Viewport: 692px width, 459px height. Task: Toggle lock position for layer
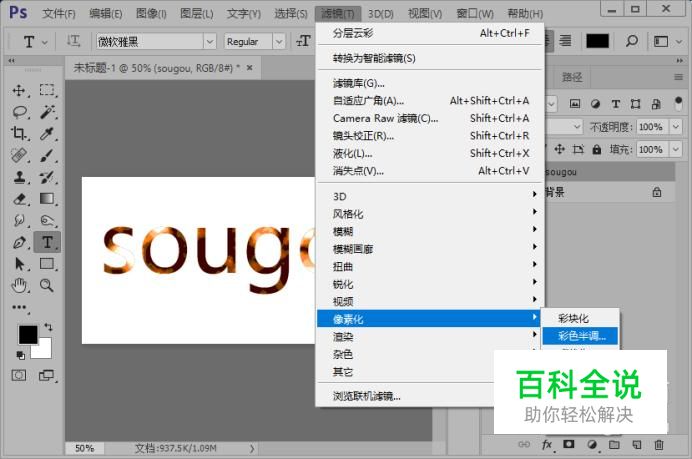coord(560,149)
